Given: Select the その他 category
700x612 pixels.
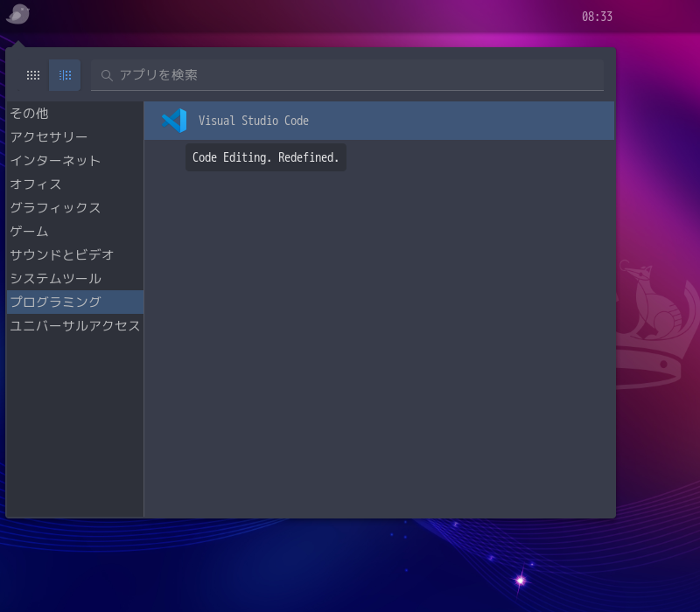Looking at the screenshot, I should click(x=75, y=114).
